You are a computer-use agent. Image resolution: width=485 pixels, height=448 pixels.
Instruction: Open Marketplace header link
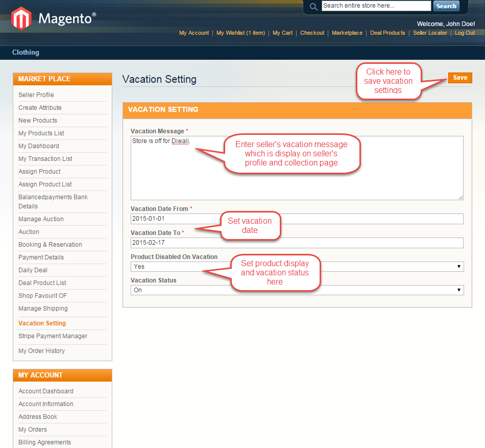click(347, 33)
